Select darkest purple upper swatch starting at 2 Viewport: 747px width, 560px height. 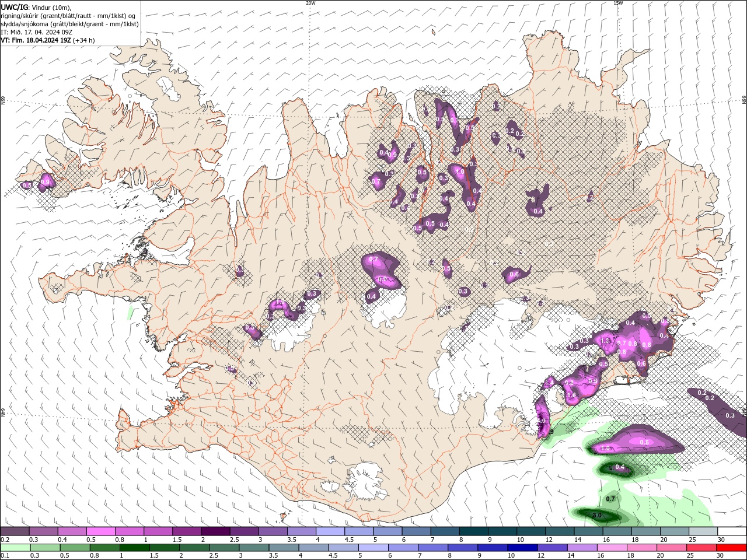[x=215, y=531]
